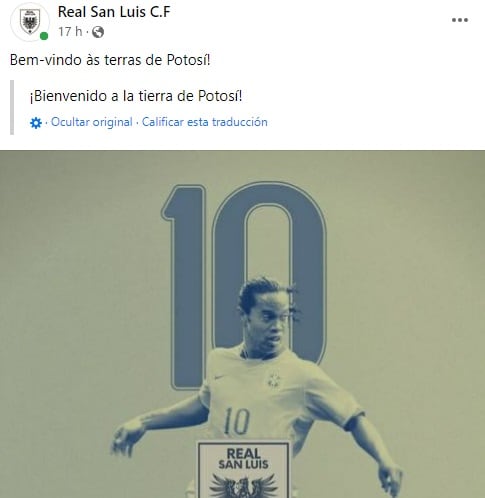This screenshot has height=498, width=485.
Task: Click the translated text ¡Bienvenido a la tierra de Potosí!
Action: click(136, 96)
